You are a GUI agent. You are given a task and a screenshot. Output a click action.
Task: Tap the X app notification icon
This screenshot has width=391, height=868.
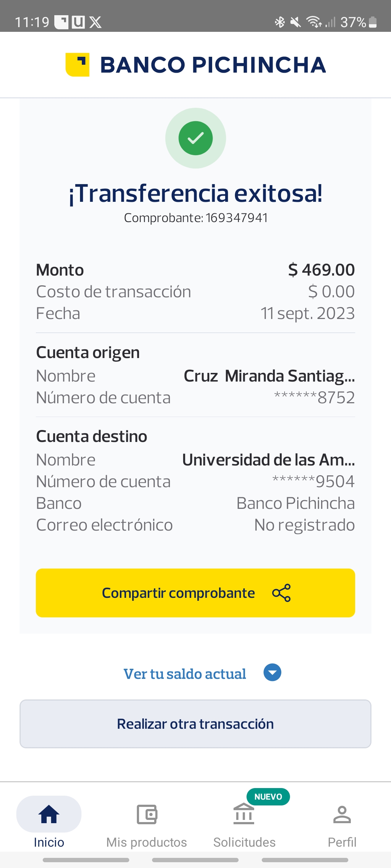tap(96, 22)
